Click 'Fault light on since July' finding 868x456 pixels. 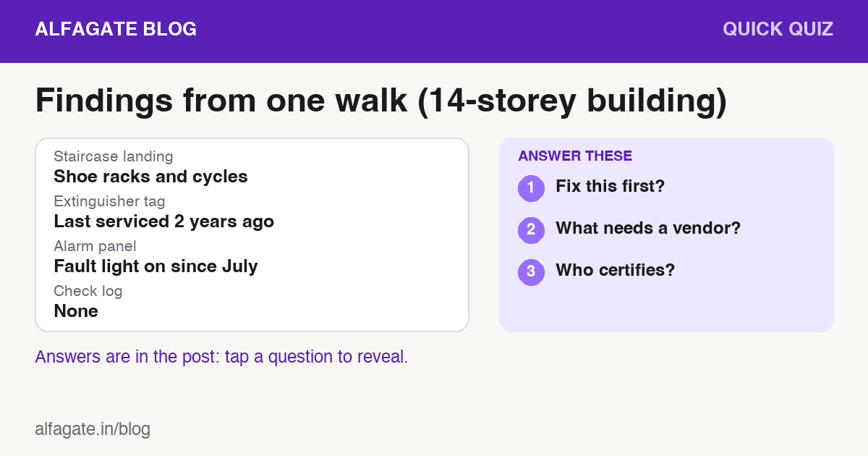[x=156, y=266]
